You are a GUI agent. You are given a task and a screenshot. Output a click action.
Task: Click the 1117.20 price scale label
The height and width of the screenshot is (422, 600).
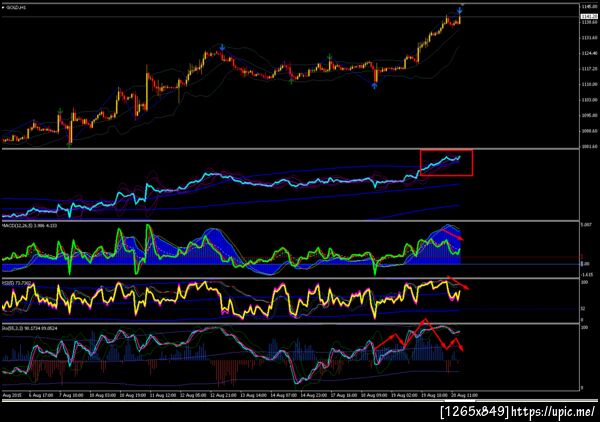pyautogui.click(x=589, y=69)
